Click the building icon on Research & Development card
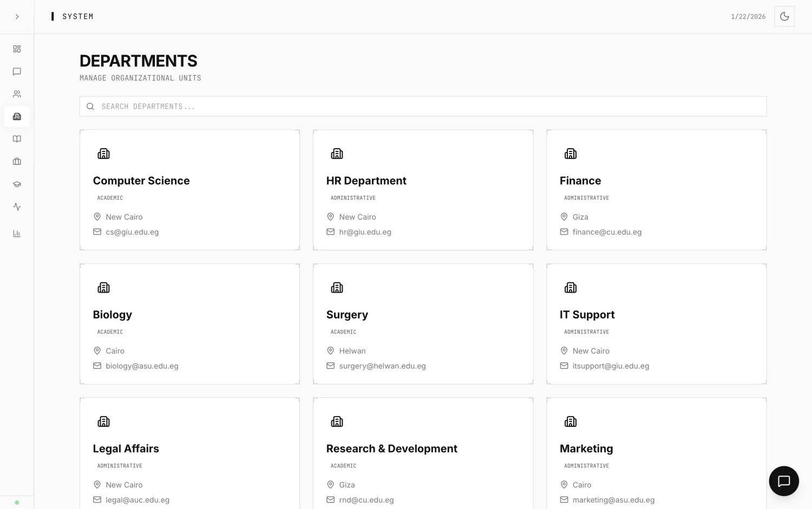Image resolution: width=812 pixels, height=509 pixels. 337,422
